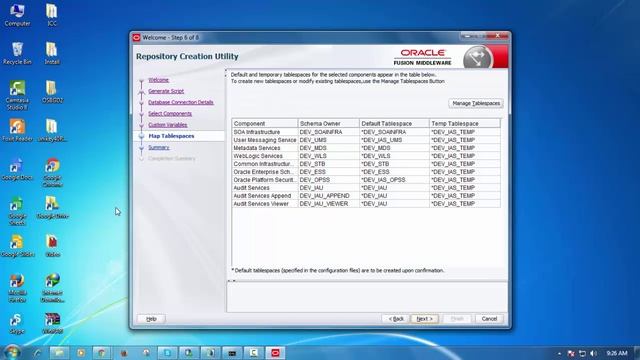Select the OSB002 folder on desktop
The width and height of the screenshot is (640, 360).
[x=52, y=91]
